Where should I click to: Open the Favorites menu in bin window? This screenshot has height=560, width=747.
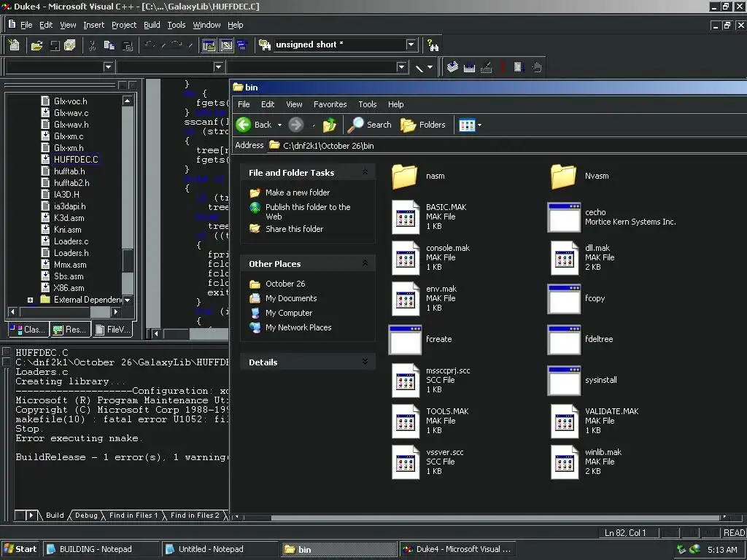pyautogui.click(x=330, y=104)
